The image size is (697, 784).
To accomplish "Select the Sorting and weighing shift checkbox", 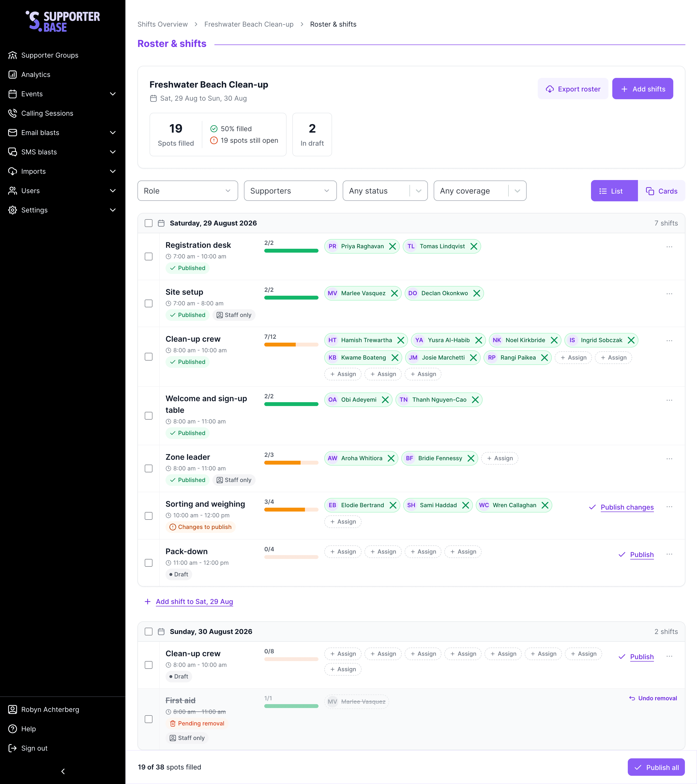I will pyautogui.click(x=148, y=516).
